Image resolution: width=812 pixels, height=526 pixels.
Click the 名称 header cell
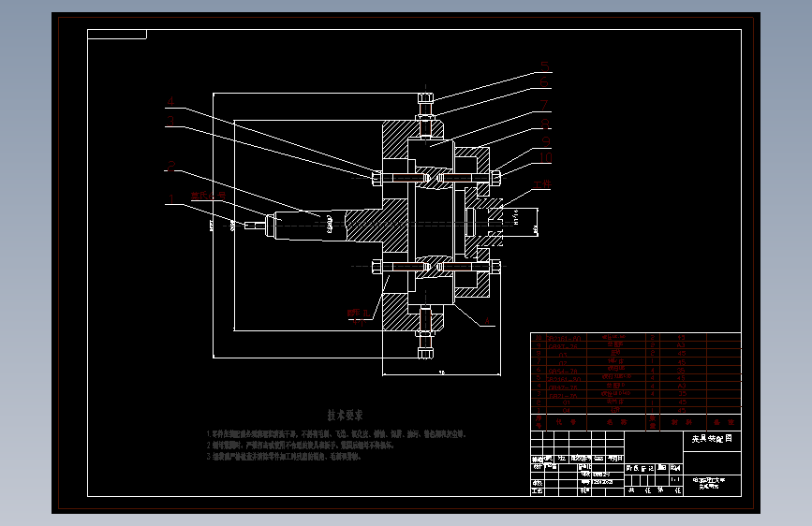coord(616,422)
